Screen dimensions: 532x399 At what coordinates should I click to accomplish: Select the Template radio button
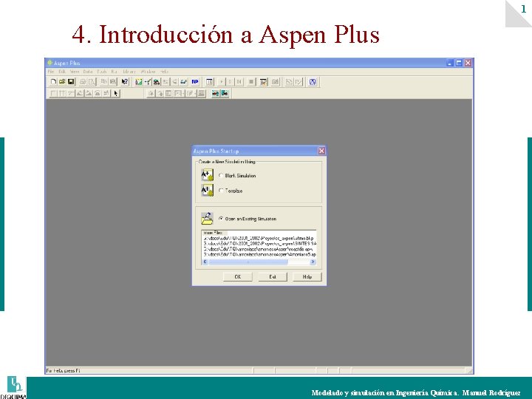[x=221, y=191]
